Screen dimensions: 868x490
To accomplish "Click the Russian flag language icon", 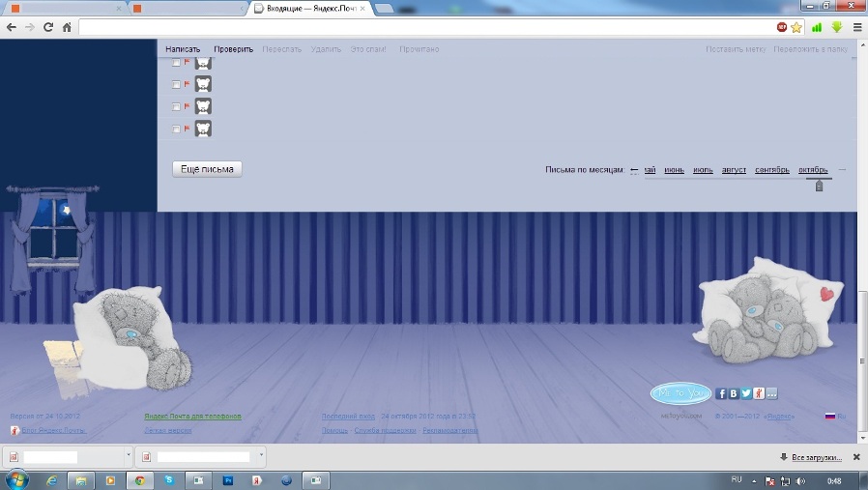I will coord(829,416).
